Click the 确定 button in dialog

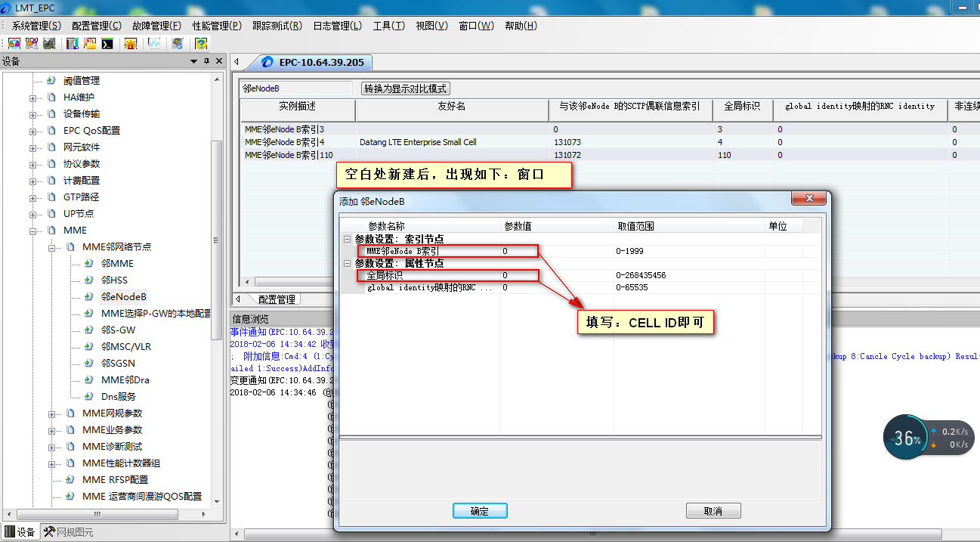pos(480,511)
